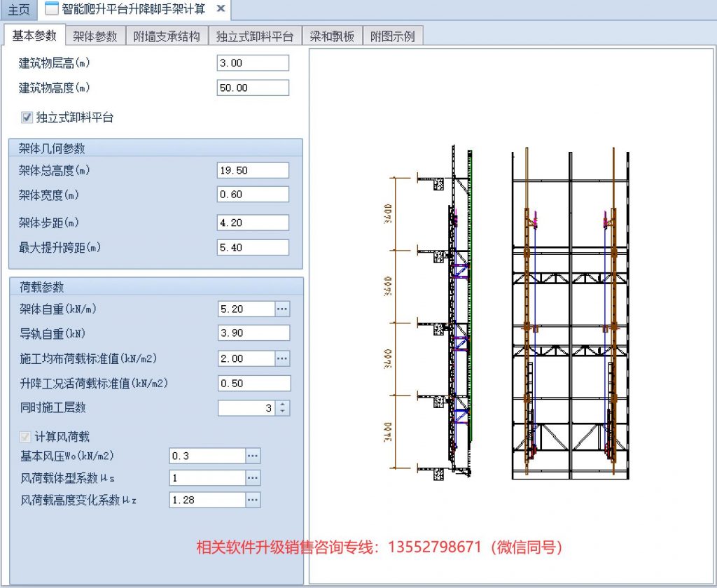The width and height of the screenshot is (717, 588).
Task: Close the 智能爬升平台升降脚手架计算 document tab
Action: pyautogui.click(x=221, y=8)
